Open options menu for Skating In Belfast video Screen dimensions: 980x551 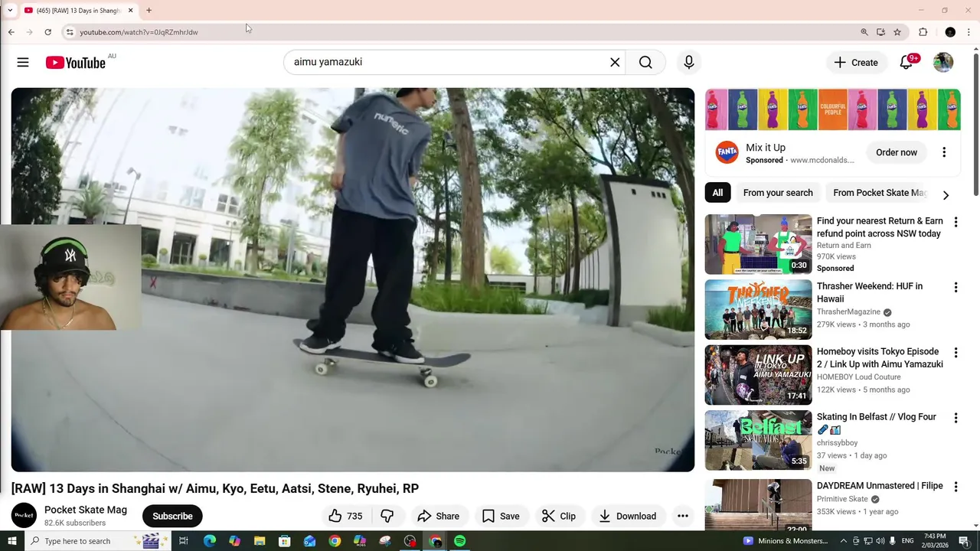(x=955, y=418)
